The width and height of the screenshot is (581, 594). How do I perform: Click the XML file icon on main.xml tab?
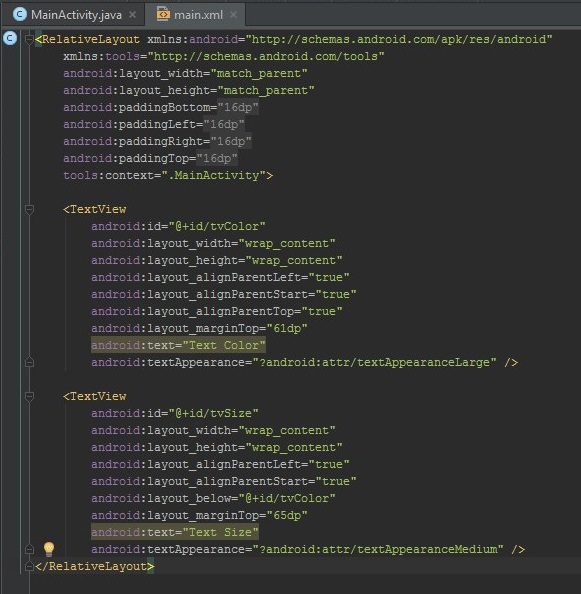(x=163, y=15)
